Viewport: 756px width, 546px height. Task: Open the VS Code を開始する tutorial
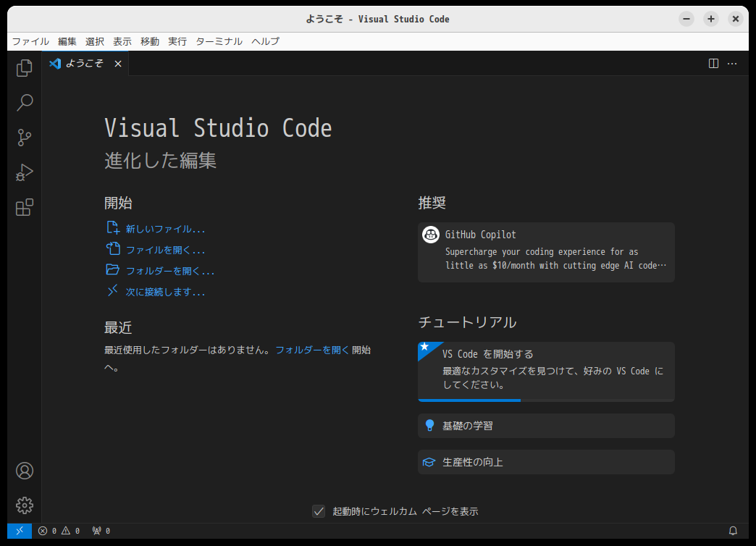(546, 371)
